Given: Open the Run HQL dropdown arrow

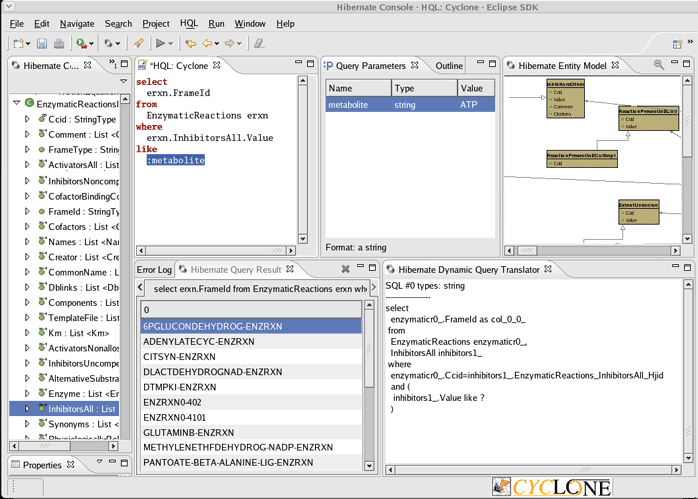Looking at the screenshot, I should [x=170, y=44].
